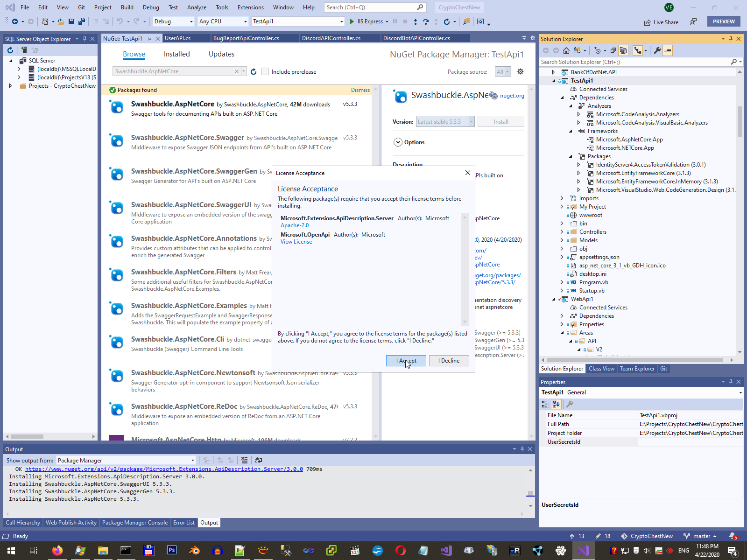Click the Navigate Backward toolbar icon
The height and width of the screenshot is (560, 747).
15,21
